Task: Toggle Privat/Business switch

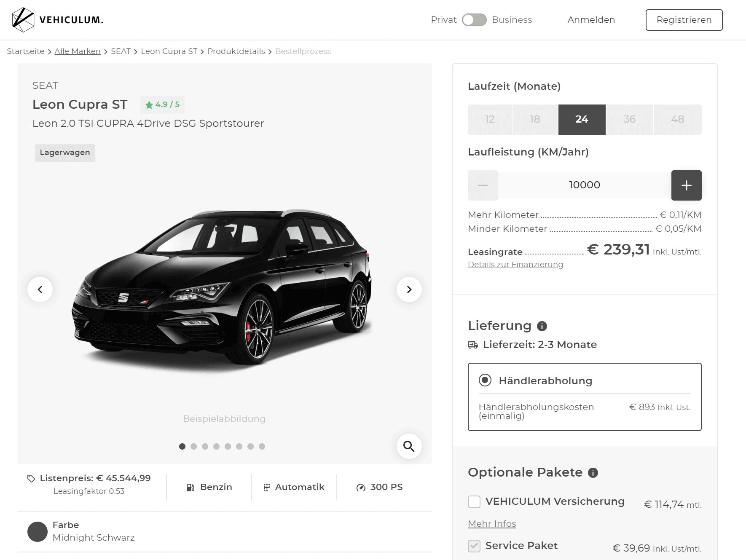Action: tap(474, 20)
